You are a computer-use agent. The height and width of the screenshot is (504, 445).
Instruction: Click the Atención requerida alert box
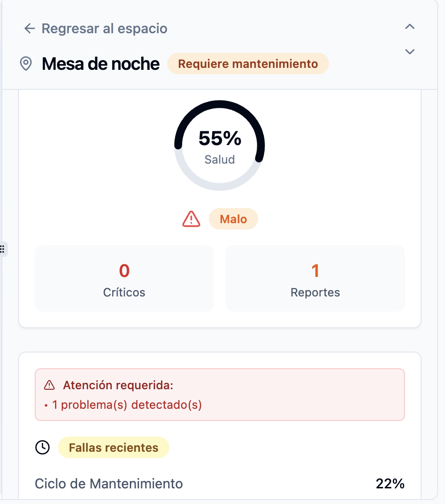220,394
